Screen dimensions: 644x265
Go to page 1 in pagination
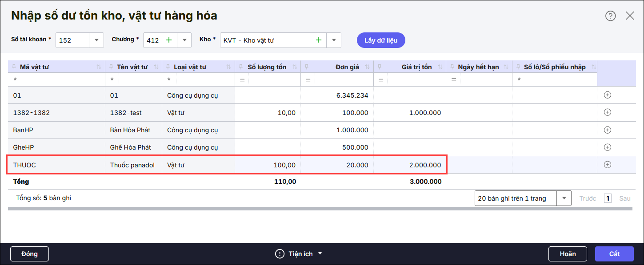click(x=608, y=198)
